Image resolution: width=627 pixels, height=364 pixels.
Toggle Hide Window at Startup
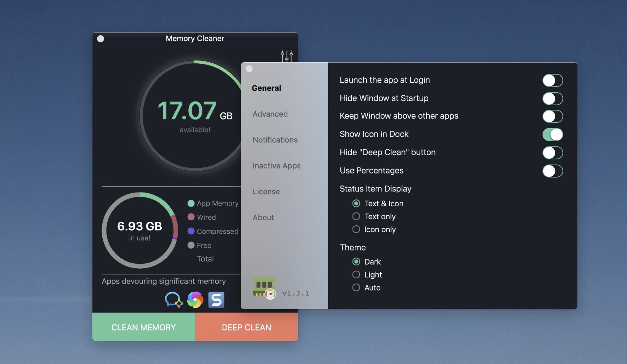pos(552,98)
